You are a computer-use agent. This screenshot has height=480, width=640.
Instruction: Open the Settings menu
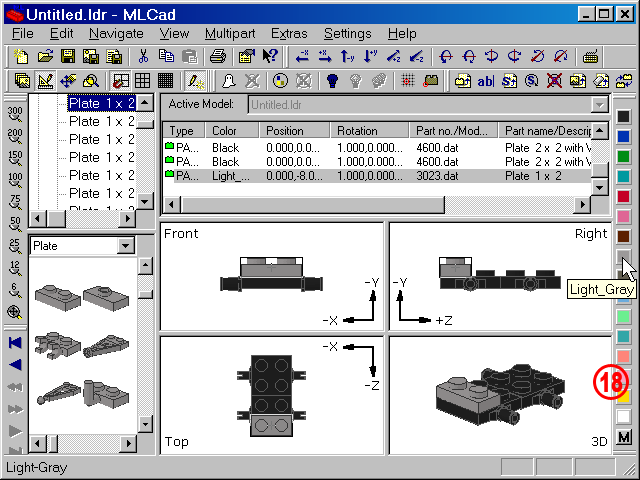(347, 33)
